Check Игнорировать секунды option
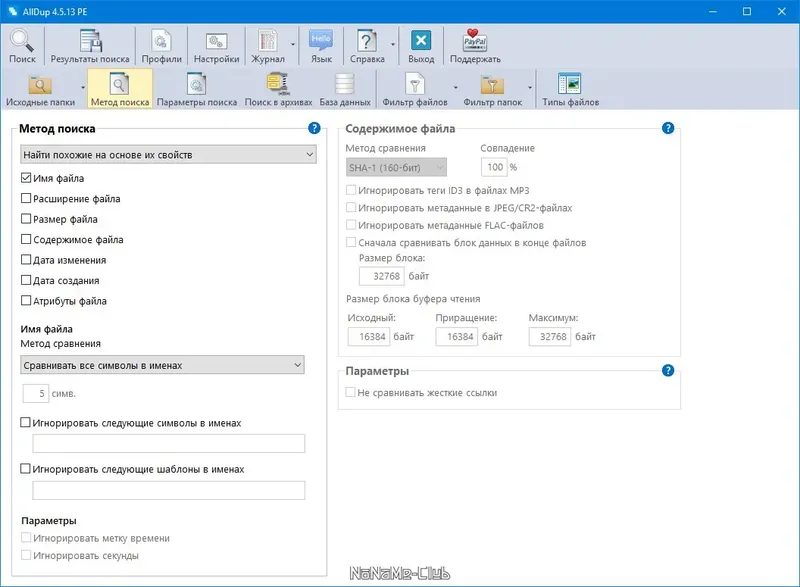Screen dimensions: 800x587 point(26,555)
